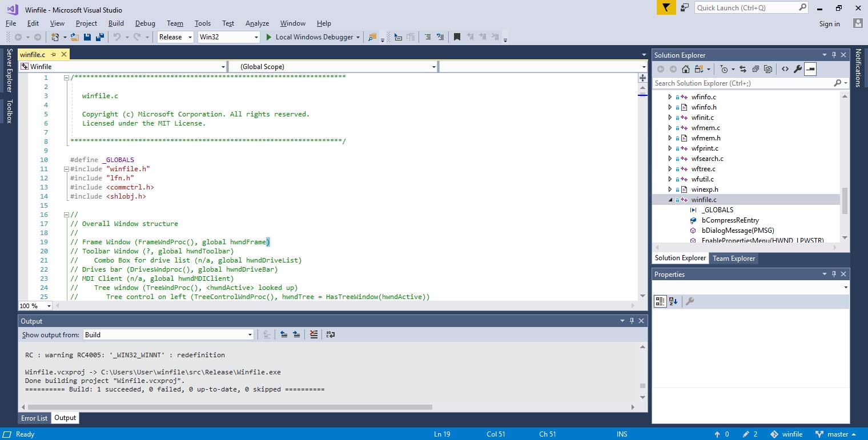The width and height of the screenshot is (868, 440).
Task: Click the user account icon near Sign in
Action: tap(858, 23)
